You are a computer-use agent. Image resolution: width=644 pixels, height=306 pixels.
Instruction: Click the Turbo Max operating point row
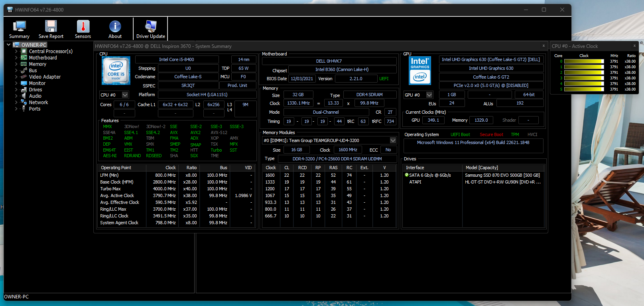(x=177, y=189)
